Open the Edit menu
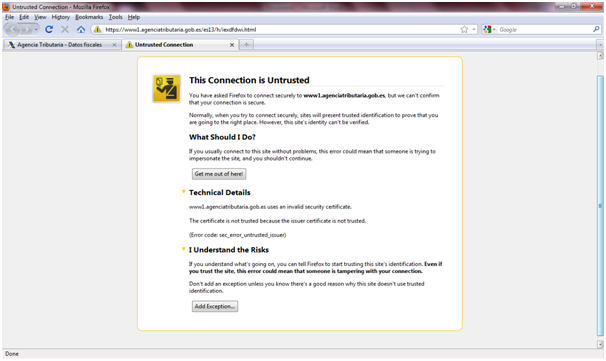Image resolution: width=606 pixels, height=361 pixels. click(24, 17)
